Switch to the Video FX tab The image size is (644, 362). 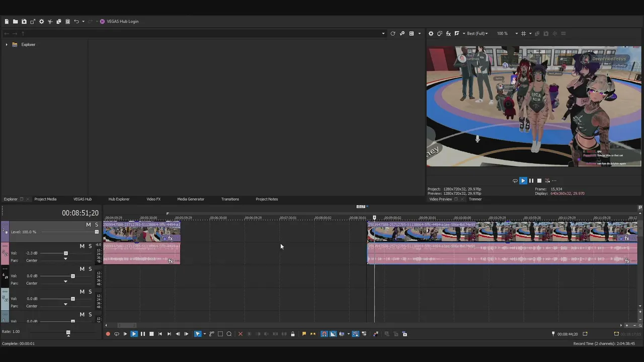pyautogui.click(x=153, y=199)
